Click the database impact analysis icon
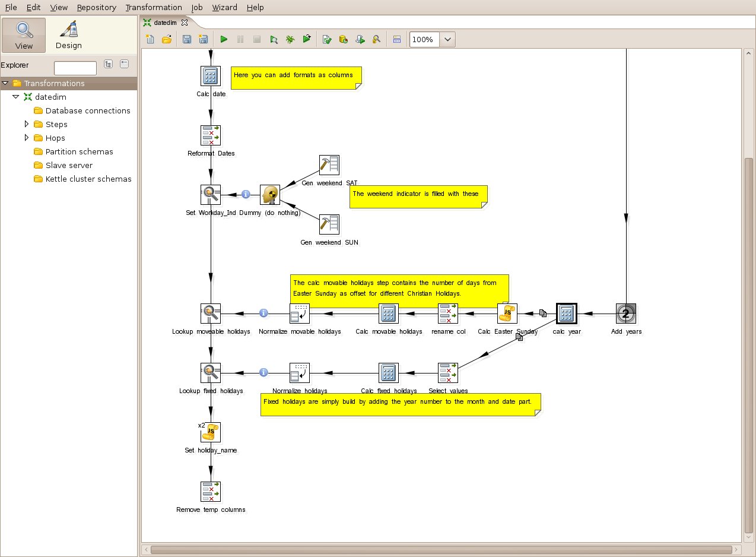 pyautogui.click(x=343, y=40)
